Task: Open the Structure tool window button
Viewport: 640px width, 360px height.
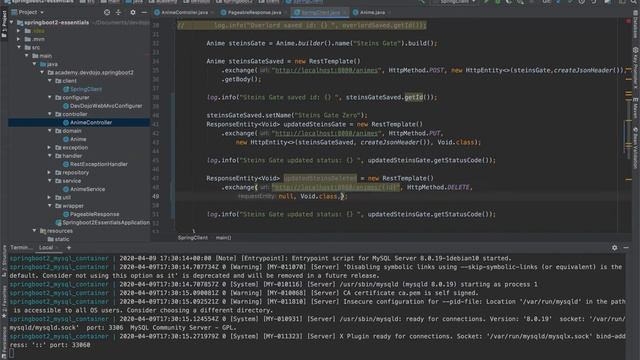Action: pyautogui.click(x=4, y=261)
